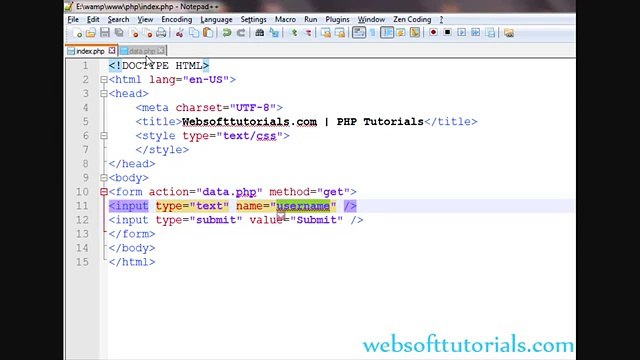Click the Redo arrow icon
Viewport: 640px width, 360px height.
pos(241,33)
